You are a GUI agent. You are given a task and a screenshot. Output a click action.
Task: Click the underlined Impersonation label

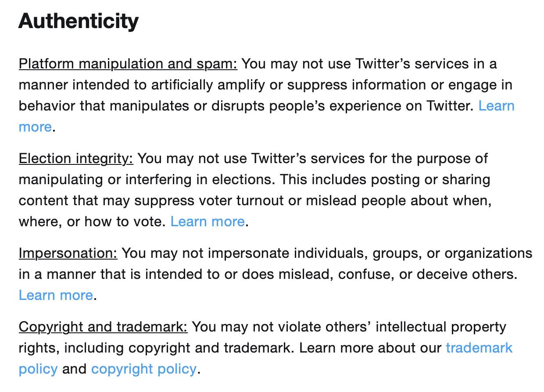(x=68, y=253)
